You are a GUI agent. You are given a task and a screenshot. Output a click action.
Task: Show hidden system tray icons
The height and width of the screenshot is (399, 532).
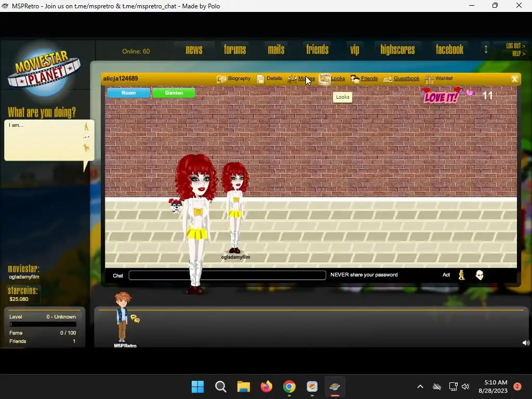click(x=420, y=387)
